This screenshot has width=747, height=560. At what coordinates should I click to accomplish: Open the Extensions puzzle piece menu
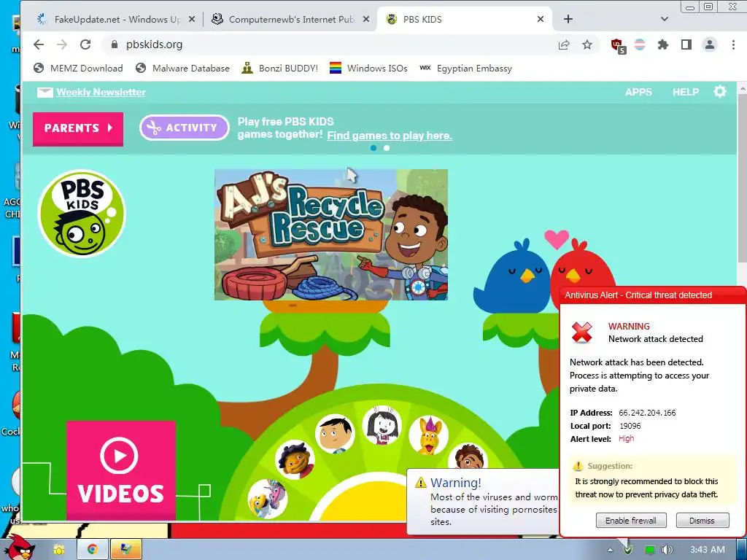point(662,44)
